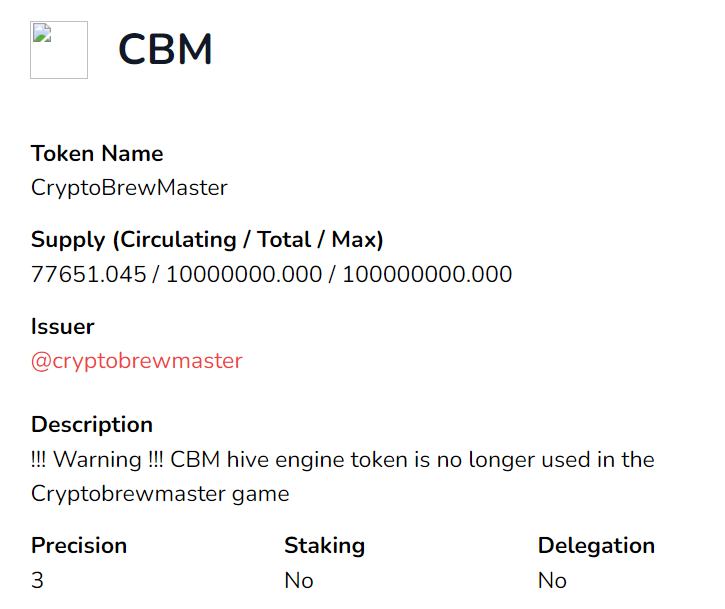Click the Description label
This screenshot has height=609, width=725.
(x=92, y=424)
